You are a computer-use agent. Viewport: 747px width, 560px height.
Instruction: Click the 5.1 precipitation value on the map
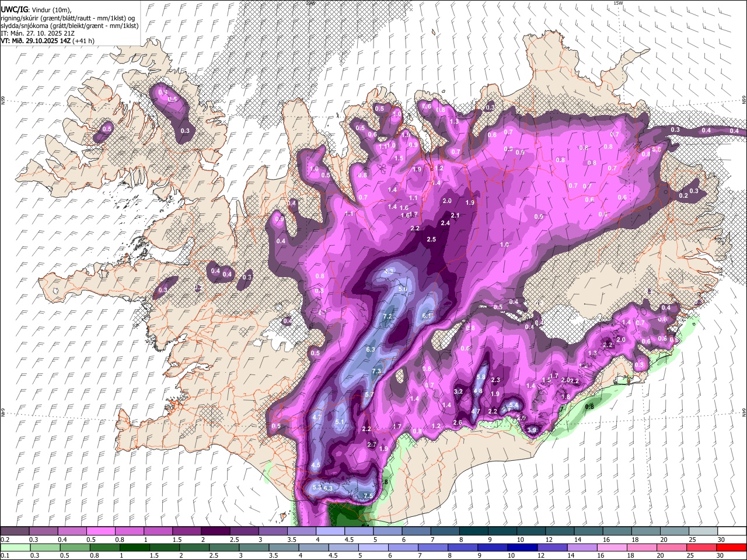tap(341, 422)
